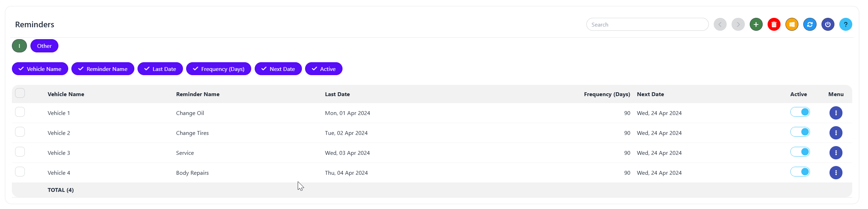Viewport: 868px width, 209px height.
Task: Go to previous page with left chevron
Action: pyautogui.click(x=720, y=24)
